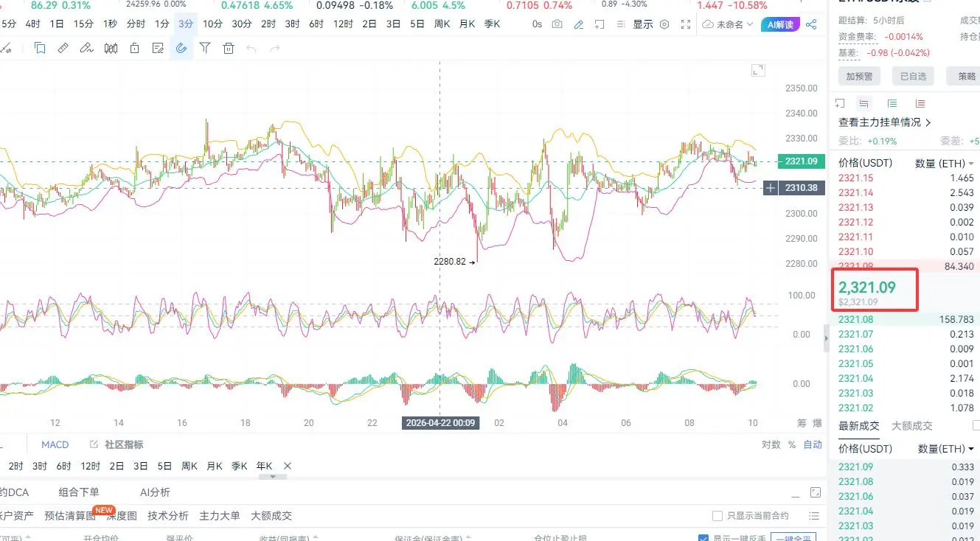This screenshot has width=980, height=541.
Task: Open the 爆 liquidation indicator
Action: click(818, 423)
